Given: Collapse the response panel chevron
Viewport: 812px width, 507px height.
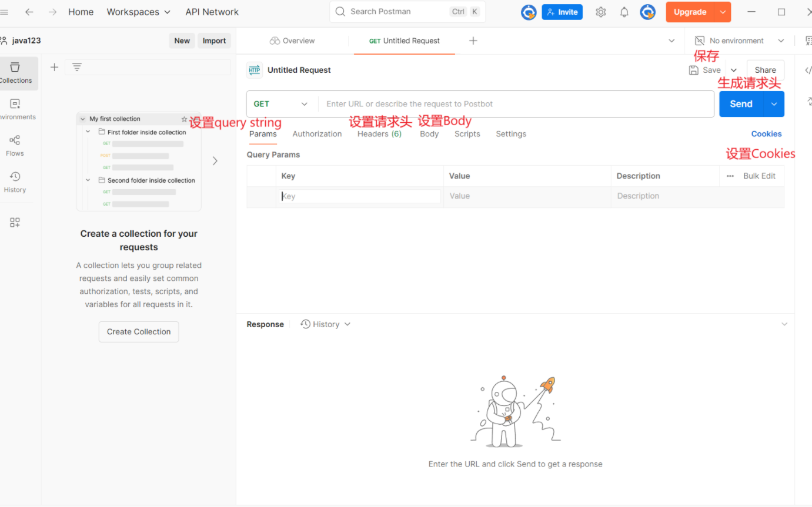Looking at the screenshot, I should point(784,324).
